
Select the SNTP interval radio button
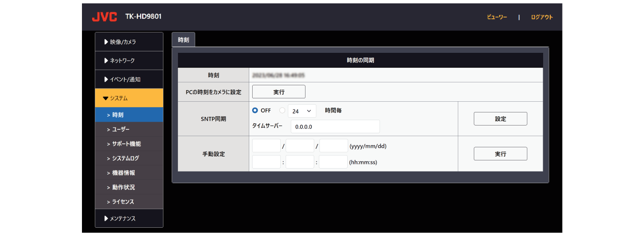click(x=282, y=110)
